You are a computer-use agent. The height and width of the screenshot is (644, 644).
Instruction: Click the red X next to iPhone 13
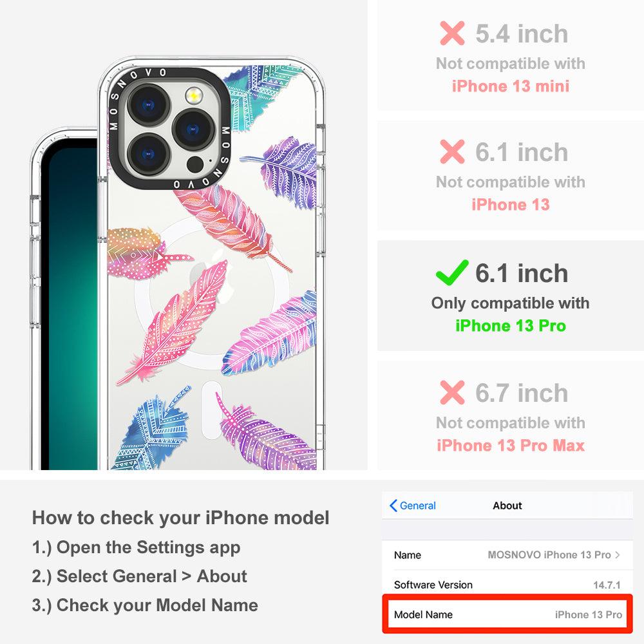point(452,151)
